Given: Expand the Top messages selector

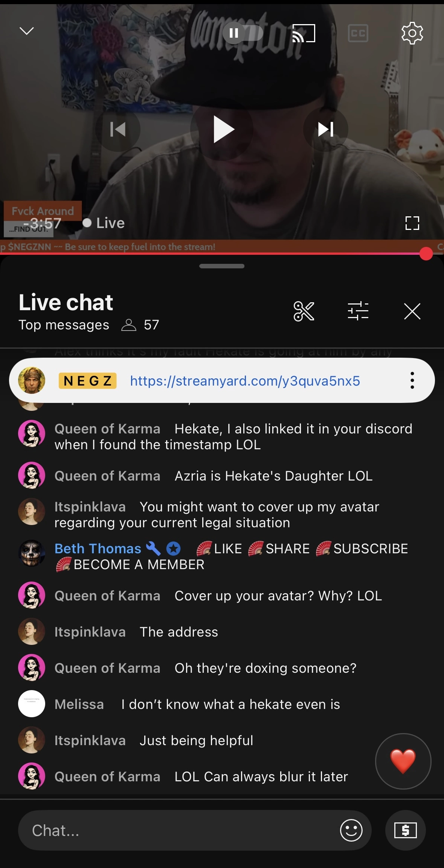Looking at the screenshot, I should (64, 325).
